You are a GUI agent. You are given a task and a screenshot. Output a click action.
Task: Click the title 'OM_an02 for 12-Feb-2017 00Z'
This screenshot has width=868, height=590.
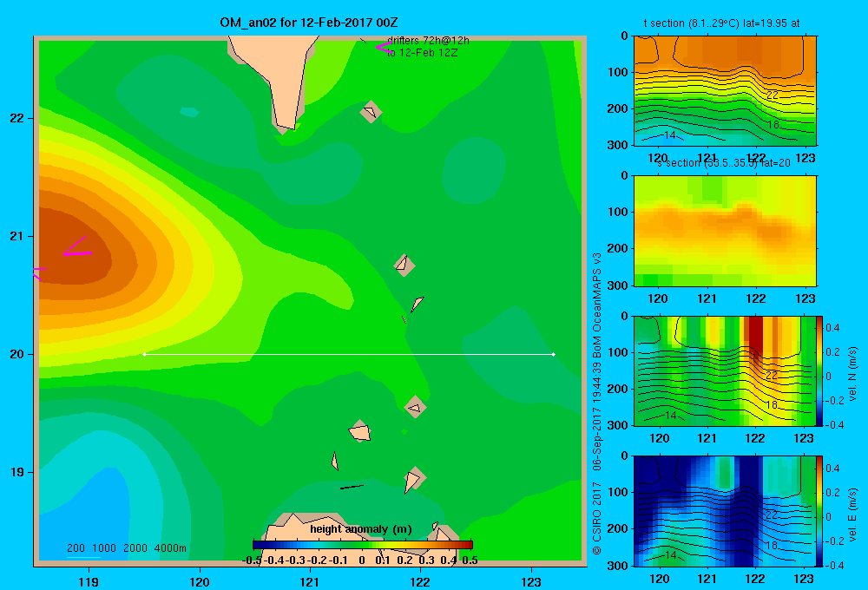coord(308,23)
